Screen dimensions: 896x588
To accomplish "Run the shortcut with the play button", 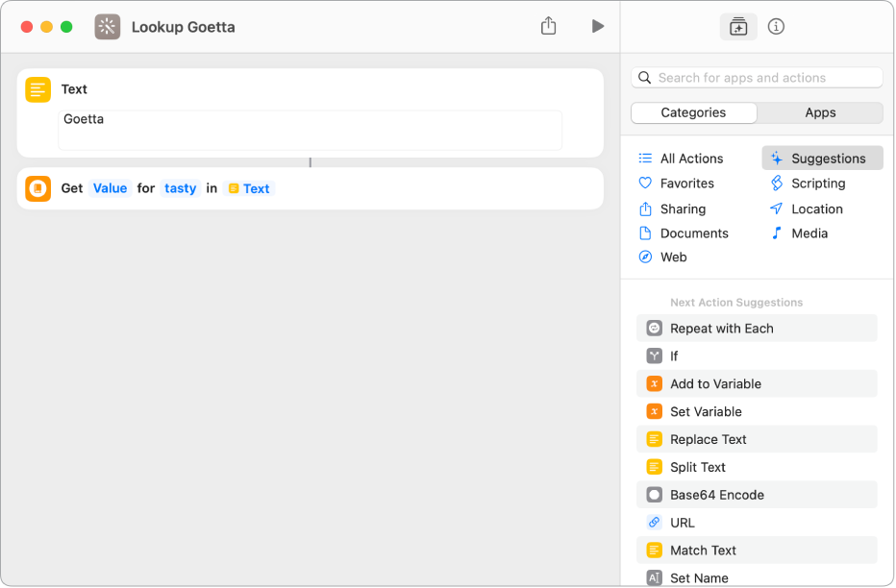I will [x=597, y=27].
